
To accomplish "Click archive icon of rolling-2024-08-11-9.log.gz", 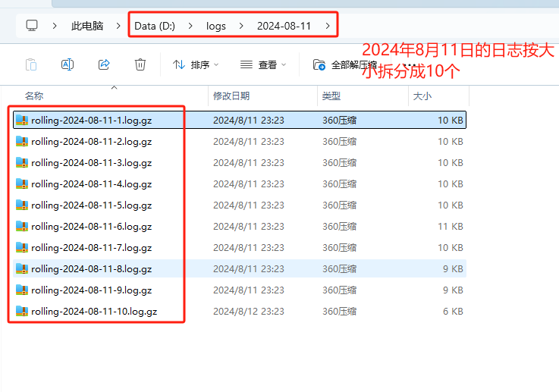I will tap(22, 290).
